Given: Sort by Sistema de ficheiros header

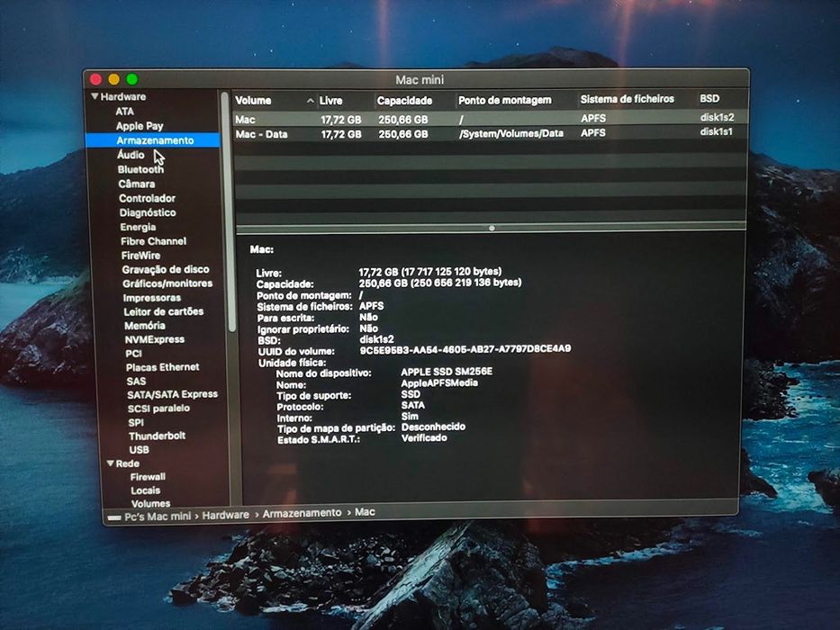Looking at the screenshot, I should tap(627, 99).
